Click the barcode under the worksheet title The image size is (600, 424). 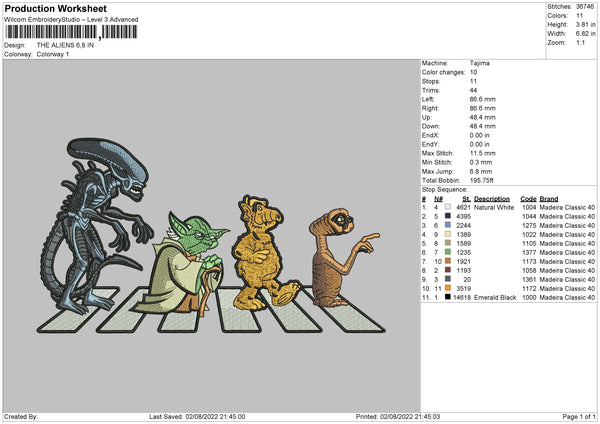[x=72, y=32]
